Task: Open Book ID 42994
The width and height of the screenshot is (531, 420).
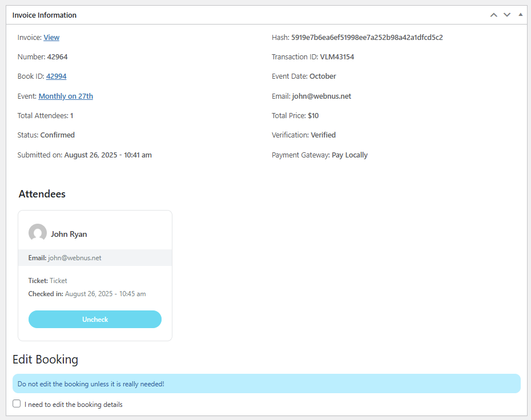Action: point(56,76)
